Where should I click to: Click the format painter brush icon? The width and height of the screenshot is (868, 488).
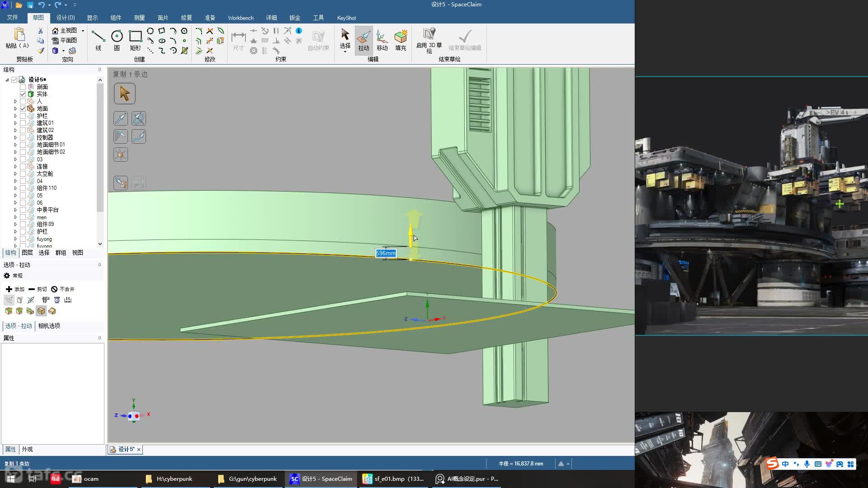[40, 51]
